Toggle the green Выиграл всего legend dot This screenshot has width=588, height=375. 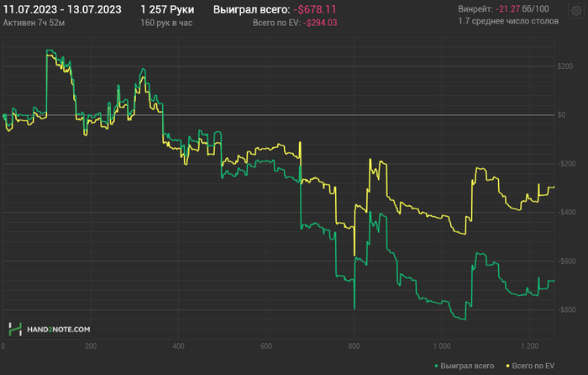436,366
